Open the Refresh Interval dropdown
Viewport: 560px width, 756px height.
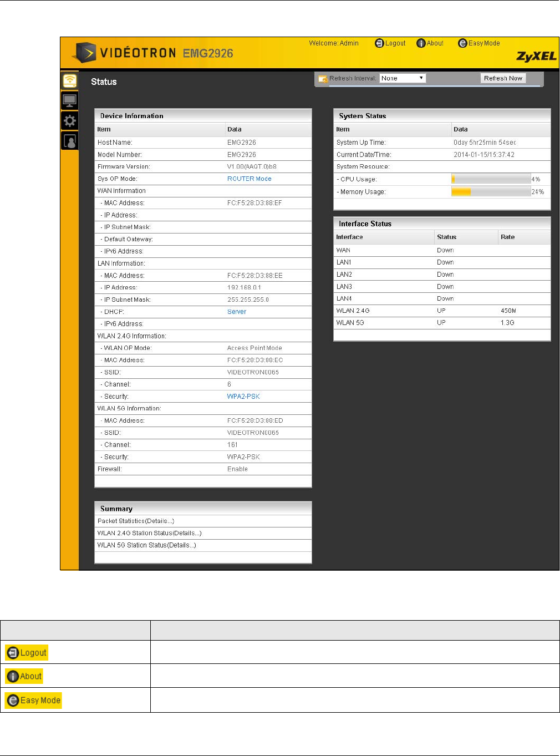tap(403, 78)
